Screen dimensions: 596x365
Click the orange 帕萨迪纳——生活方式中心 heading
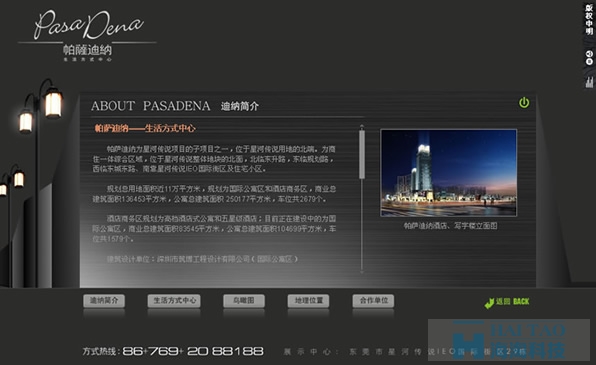[145, 129]
